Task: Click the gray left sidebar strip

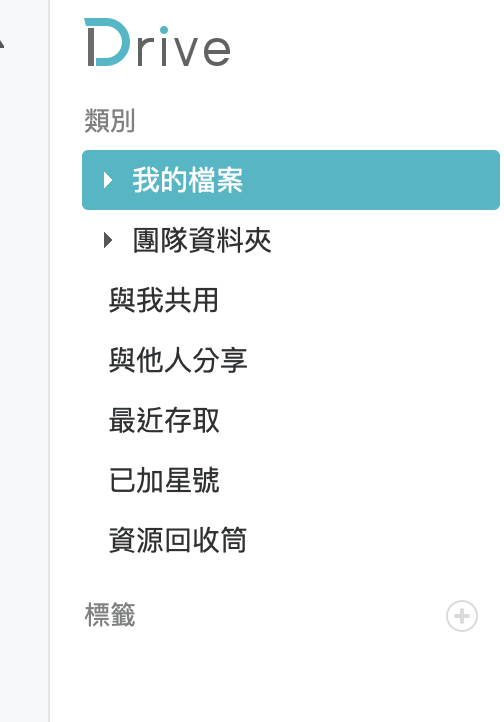Action: [24, 368]
